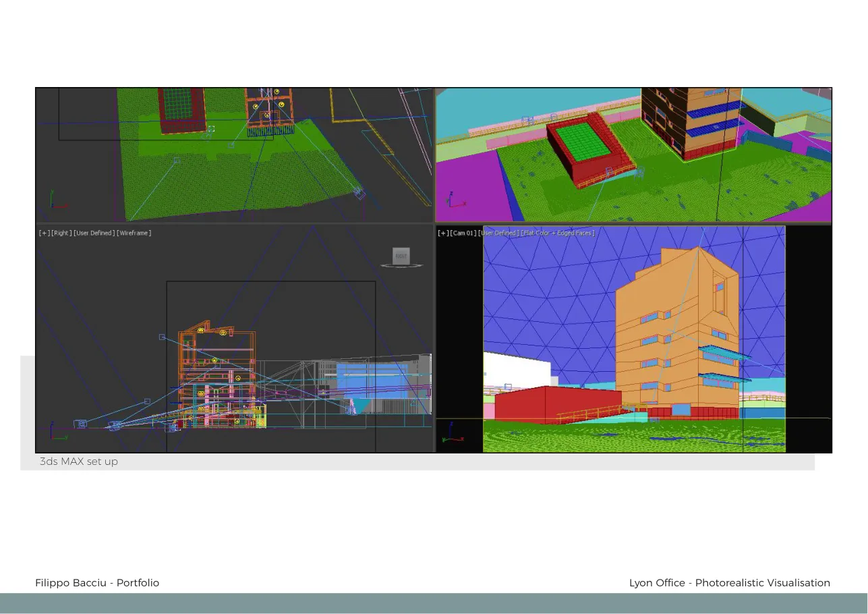
Task: Open [User Defined] menu in Cam 01 viewport
Action: [499, 233]
